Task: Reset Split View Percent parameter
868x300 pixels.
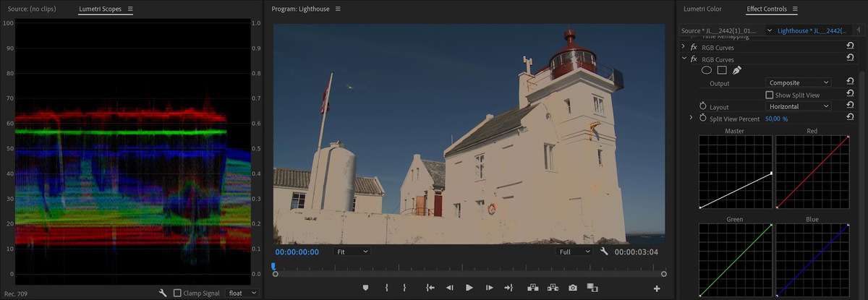Action: point(851,118)
